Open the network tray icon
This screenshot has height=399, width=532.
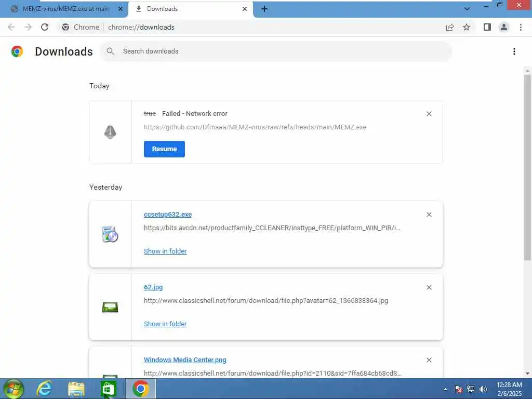(x=471, y=389)
